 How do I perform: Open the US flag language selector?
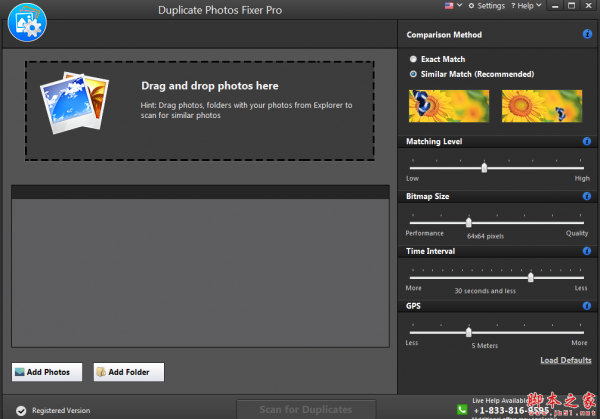coord(449,5)
